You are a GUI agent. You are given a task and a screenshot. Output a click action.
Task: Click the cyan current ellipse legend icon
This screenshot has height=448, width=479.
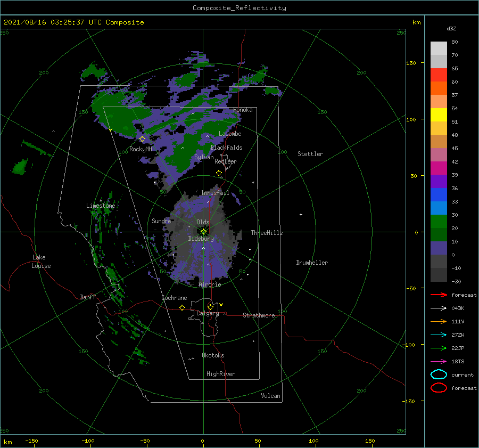coord(439,374)
